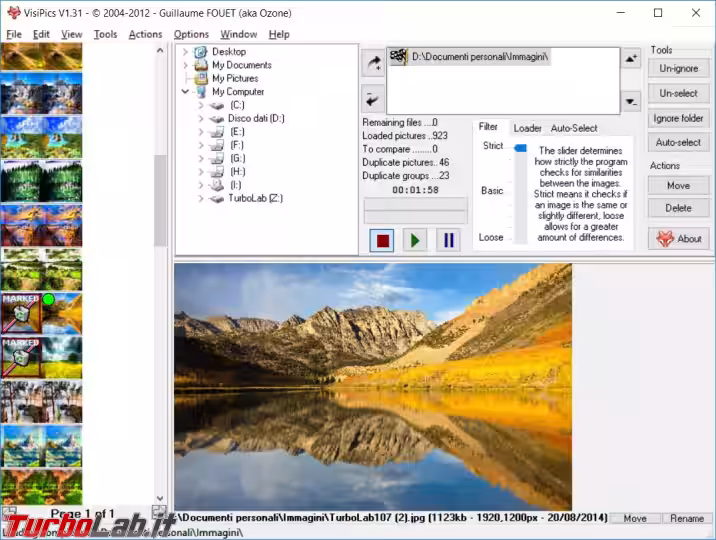716x540 pixels.
Task: Click the Ignore folder button
Action: (x=679, y=118)
